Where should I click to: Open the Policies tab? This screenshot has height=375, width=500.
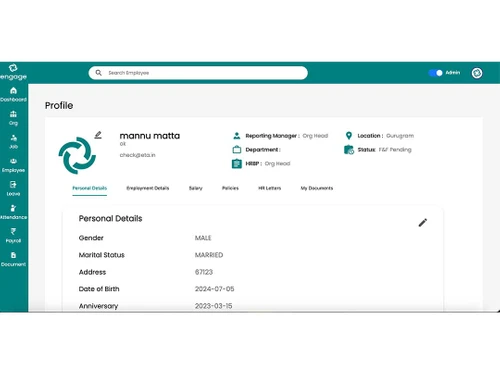[230, 188]
